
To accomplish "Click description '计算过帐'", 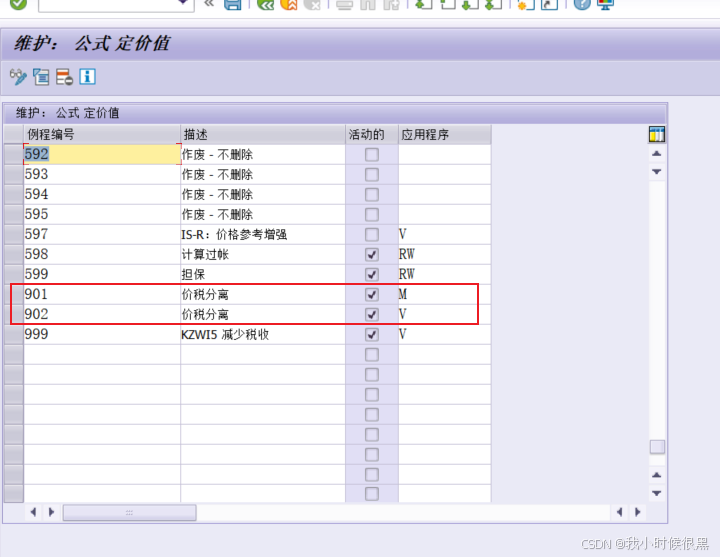I will (205, 254).
